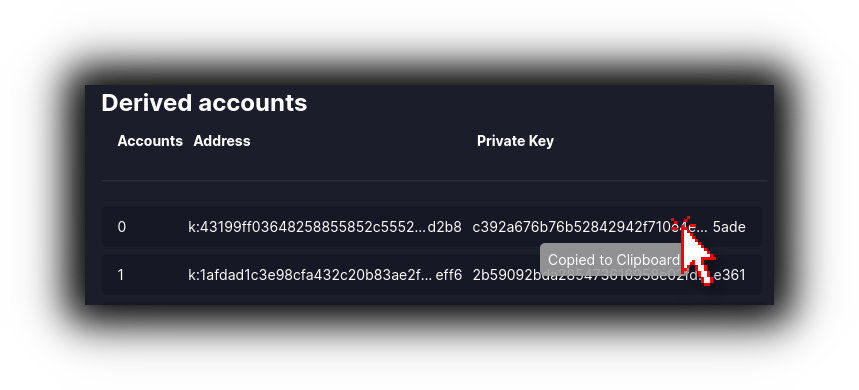Click the eff6 address ending
The image size is (859, 390).
(x=449, y=274)
